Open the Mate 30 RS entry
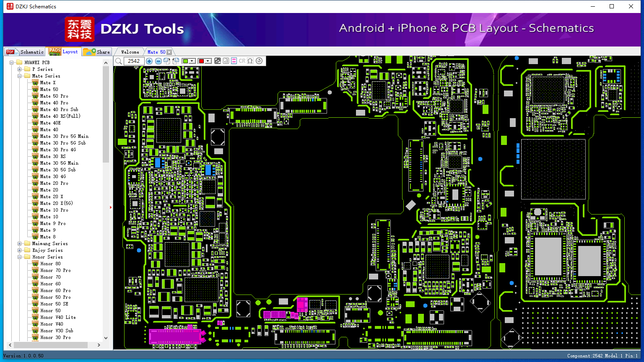This screenshot has width=644, height=362. tap(53, 156)
